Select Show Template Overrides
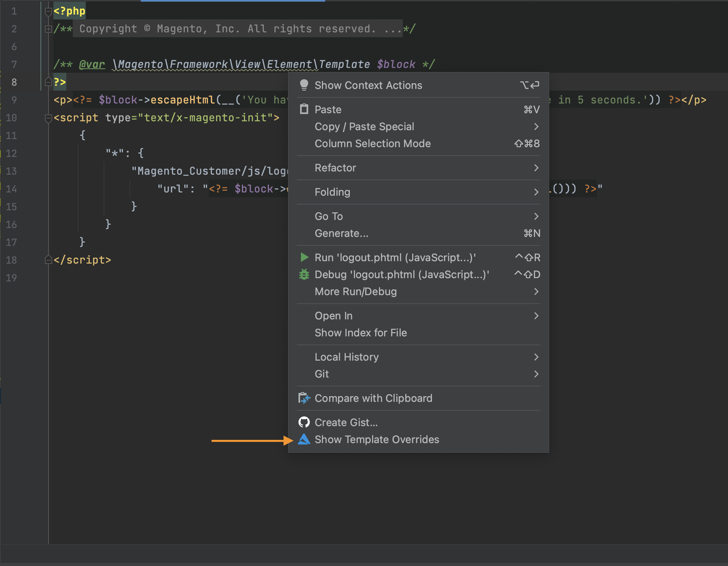The height and width of the screenshot is (566, 728). point(419,439)
